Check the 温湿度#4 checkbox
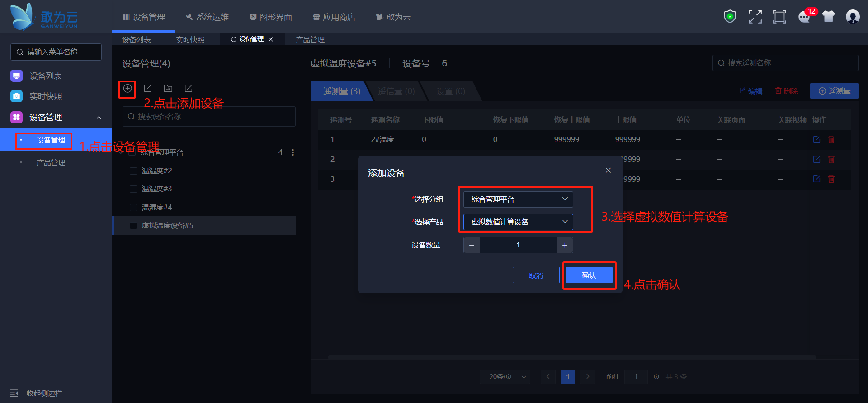 [133, 207]
